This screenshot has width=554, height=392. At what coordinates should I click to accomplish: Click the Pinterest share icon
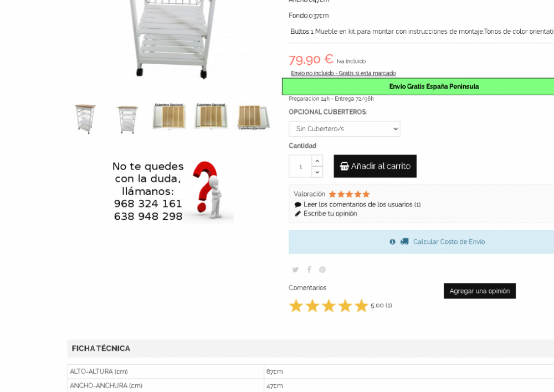click(x=322, y=270)
